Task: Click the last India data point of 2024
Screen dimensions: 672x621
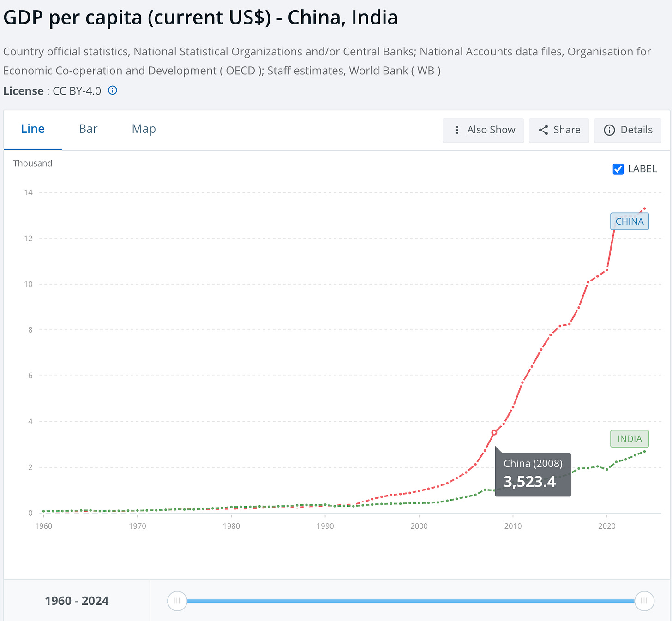Action: click(644, 451)
